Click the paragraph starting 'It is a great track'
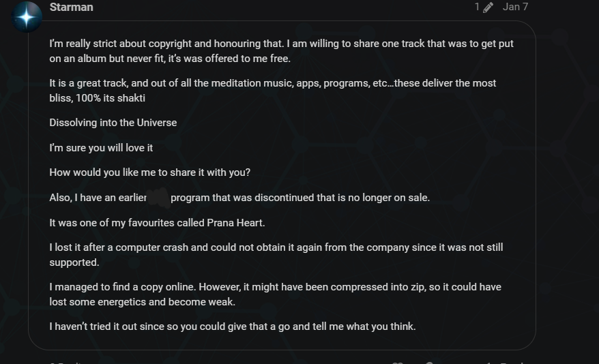Screen dimensions: 599x364 point(273,91)
